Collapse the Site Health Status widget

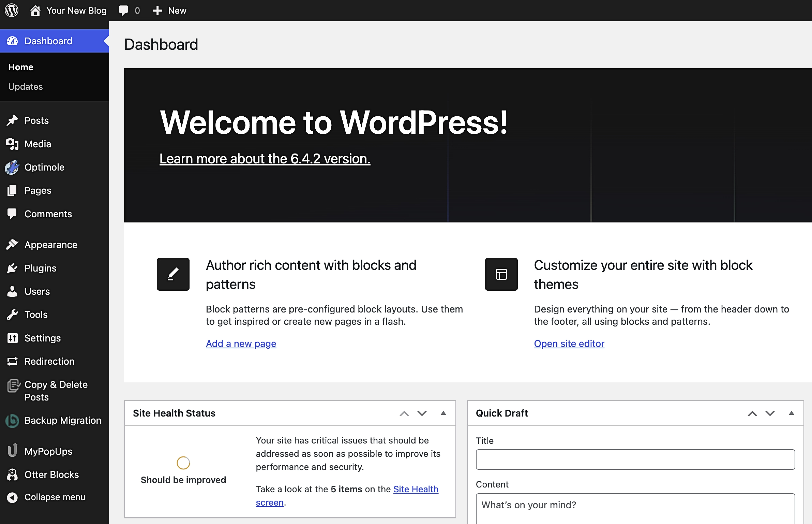(443, 413)
